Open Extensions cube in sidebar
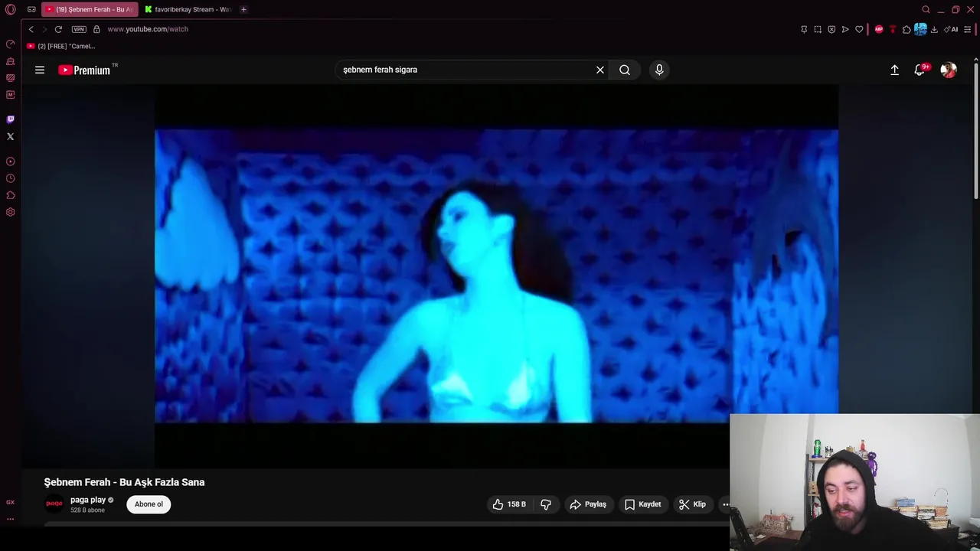This screenshot has height=551, width=980. tap(11, 195)
